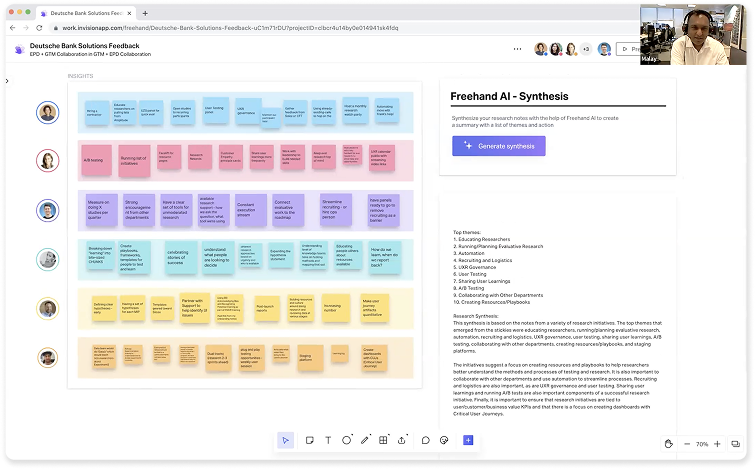Select 'Measure on doing X studies' sticky
Viewport: 755px width, 470px height.
click(102, 210)
